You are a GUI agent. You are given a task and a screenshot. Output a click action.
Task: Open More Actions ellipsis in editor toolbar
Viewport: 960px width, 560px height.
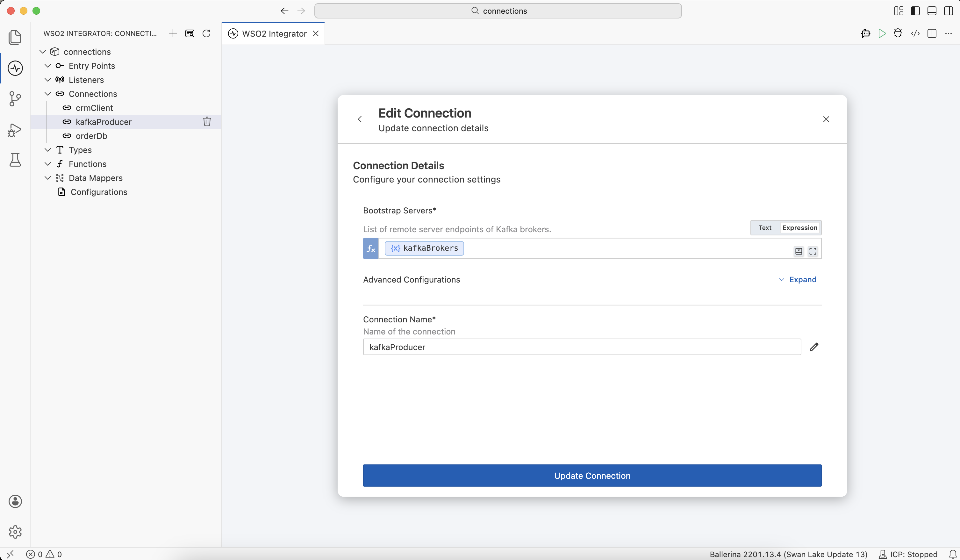(949, 33)
